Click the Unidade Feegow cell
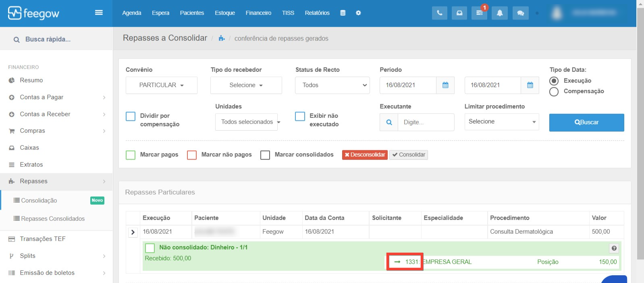This screenshot has height=283, width=644. point(281,232)
